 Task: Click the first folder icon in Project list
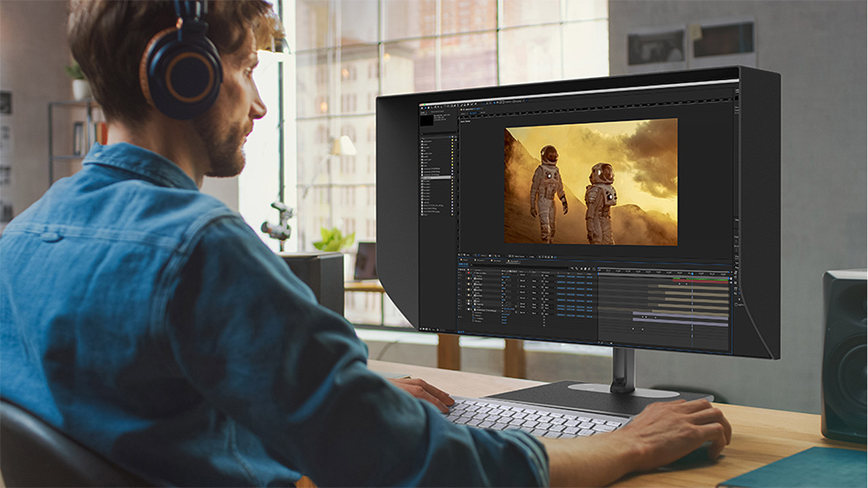tap(423, 142)
